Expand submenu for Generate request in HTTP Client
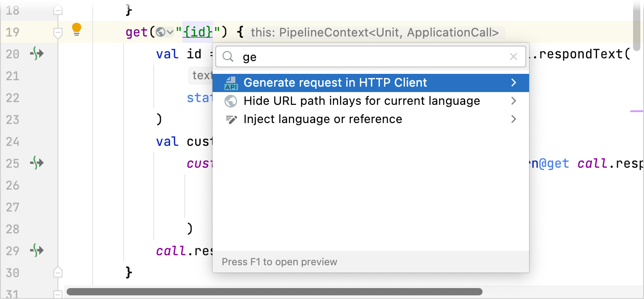This screenshot has width=644, height=299. point(514,82)
